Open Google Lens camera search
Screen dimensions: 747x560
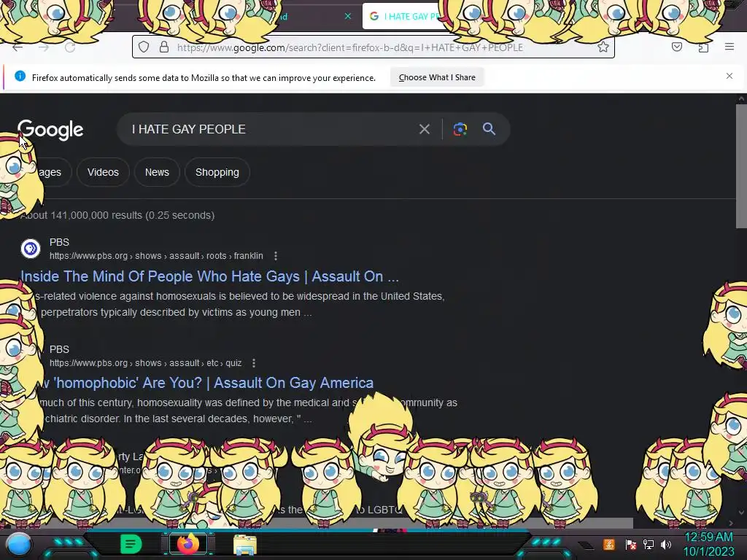[460, 129]
